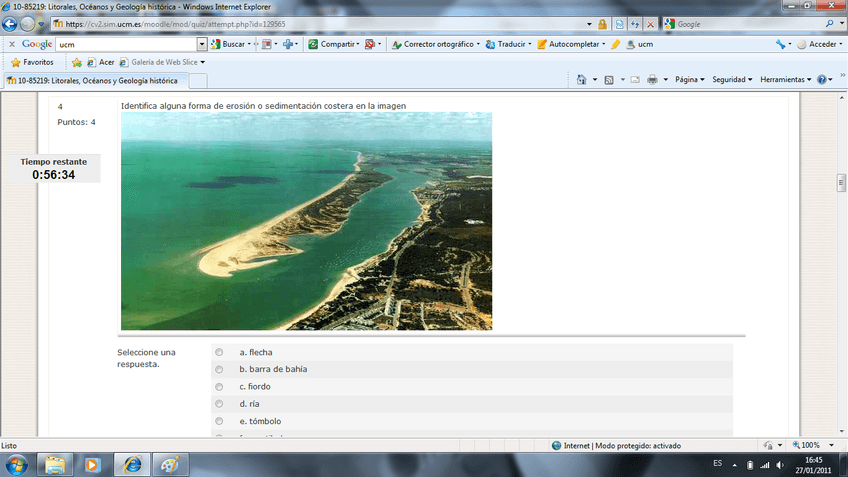Select answer option a. flecha
Image resolution: width=848 pixels, height=477 pixels.
click(x=219, y=352)
